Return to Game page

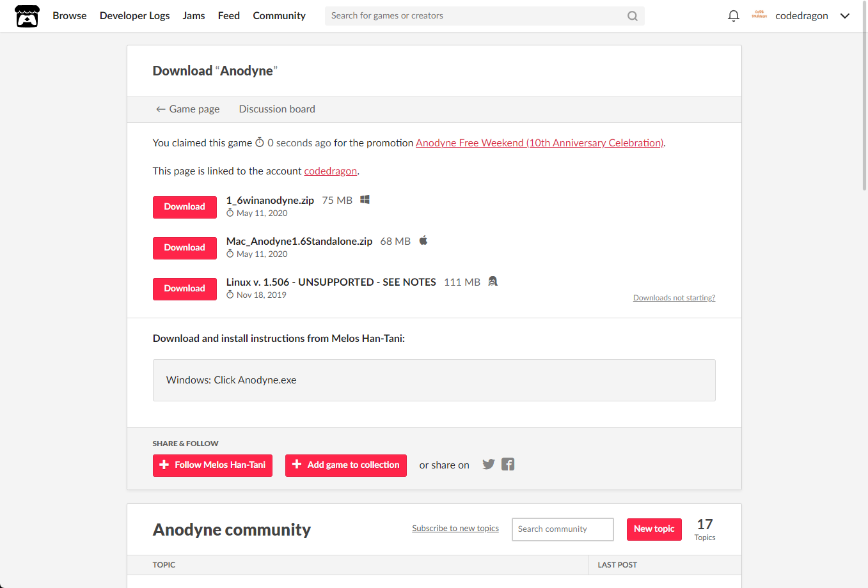point(188,109)
